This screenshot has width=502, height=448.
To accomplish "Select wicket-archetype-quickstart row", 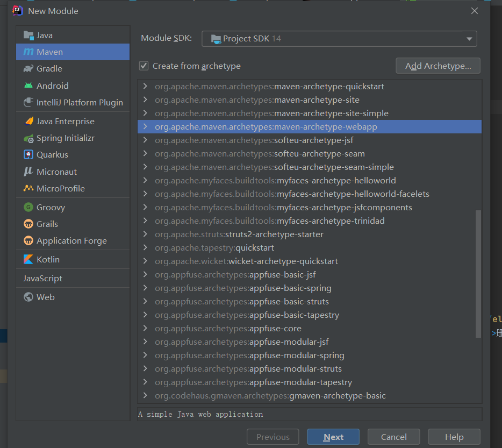I will pyautogui.click(x=309, y=261).
